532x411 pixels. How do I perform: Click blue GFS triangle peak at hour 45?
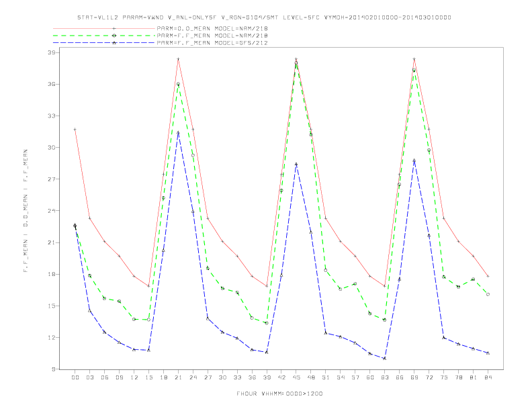pyautogui.click(x=296, y=164)
